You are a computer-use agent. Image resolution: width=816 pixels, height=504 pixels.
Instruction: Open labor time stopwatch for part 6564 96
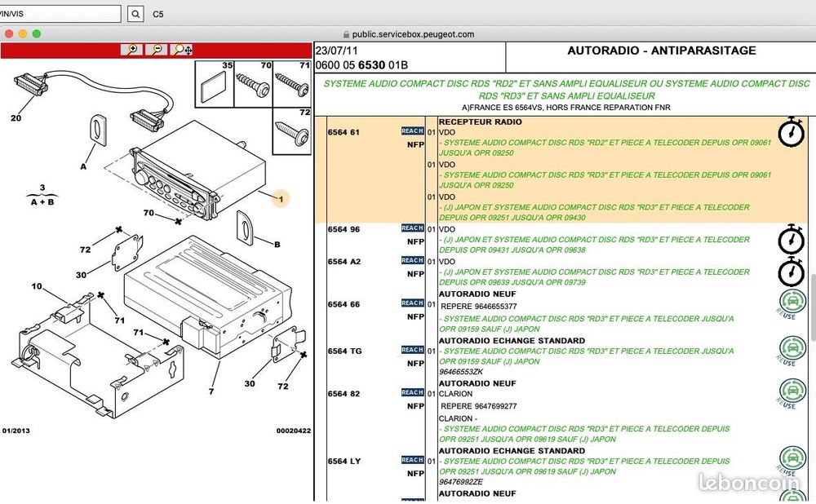click(791, 239)
